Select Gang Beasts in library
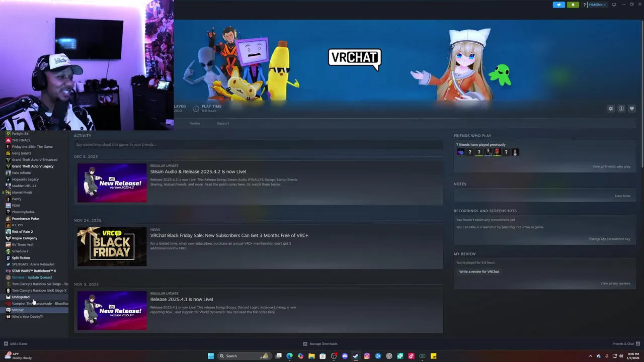The width and height of the screenshot is (644, 362). [22, 153]
